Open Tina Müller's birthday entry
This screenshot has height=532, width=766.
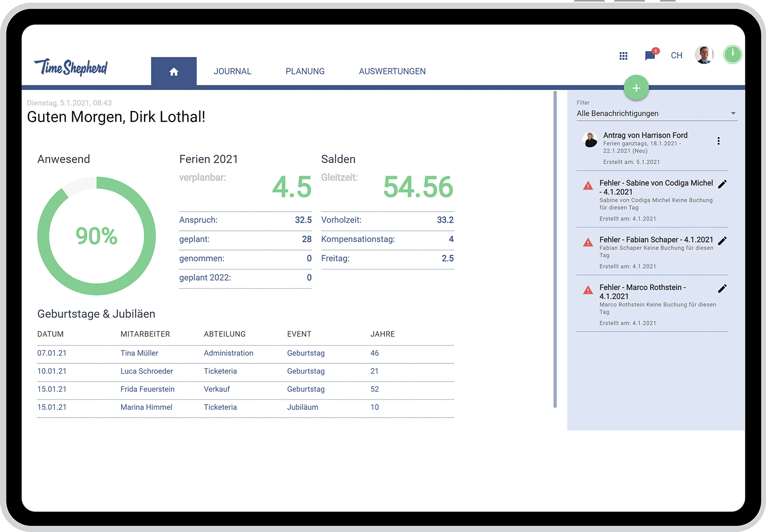point(139,353)
